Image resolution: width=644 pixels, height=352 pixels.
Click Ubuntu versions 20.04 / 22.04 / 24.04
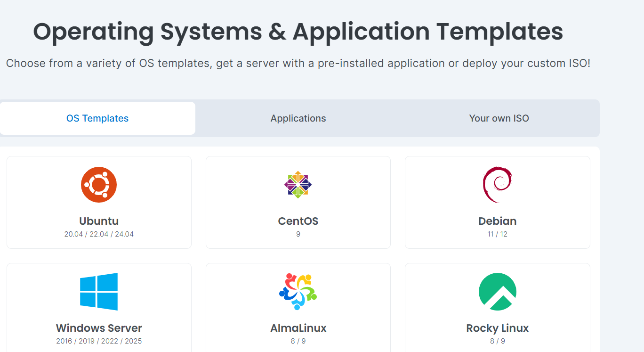click(99, 234)
